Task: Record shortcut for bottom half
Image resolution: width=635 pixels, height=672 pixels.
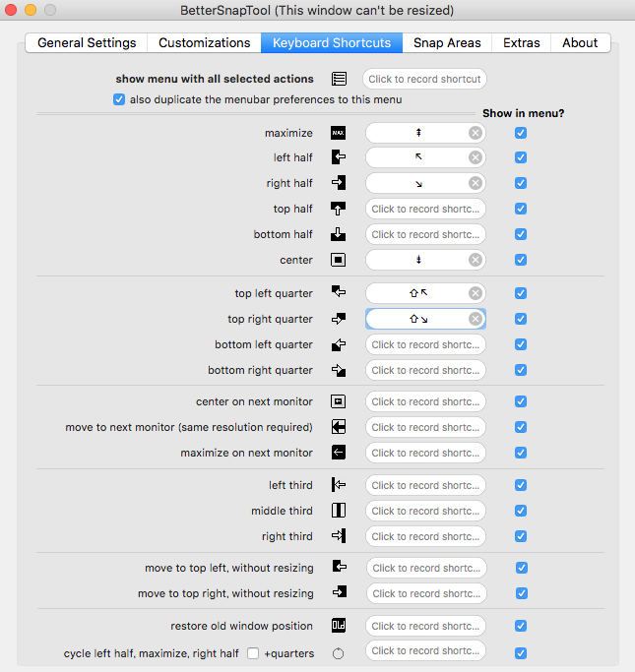Action: [x=425, y=234]
